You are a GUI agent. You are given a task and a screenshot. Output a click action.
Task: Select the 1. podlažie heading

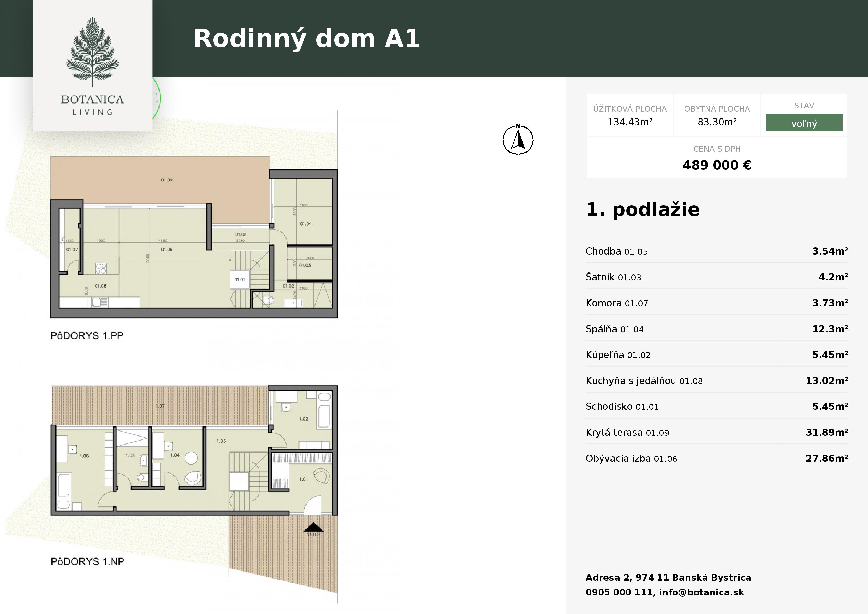[643, 210]
